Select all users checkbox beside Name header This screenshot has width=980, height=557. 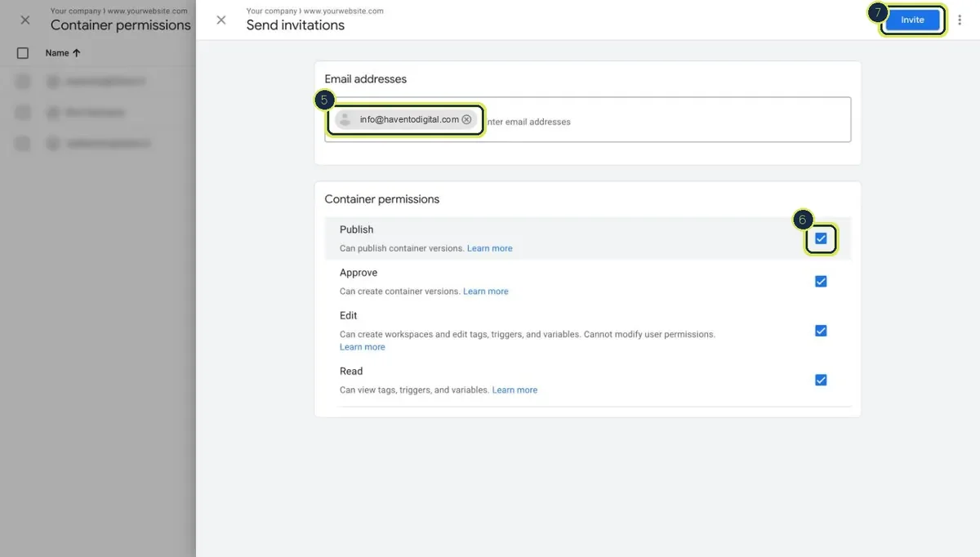coord(23,53)
